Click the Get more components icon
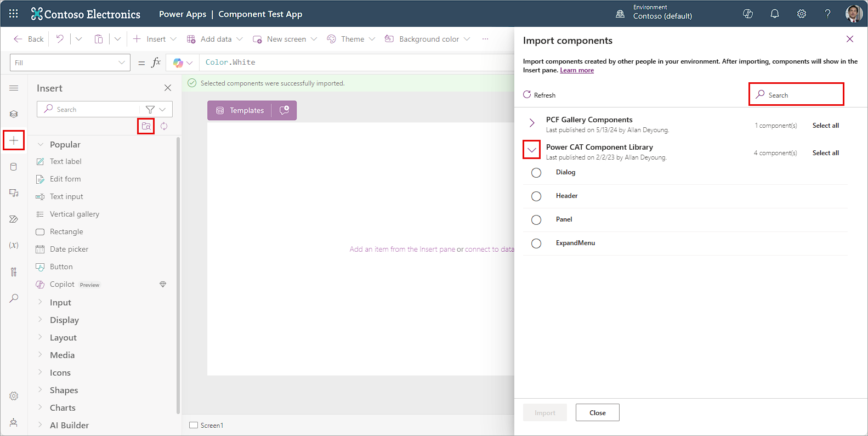The height and width of the screenshot is (436, 868). click(x=146, y=126)
